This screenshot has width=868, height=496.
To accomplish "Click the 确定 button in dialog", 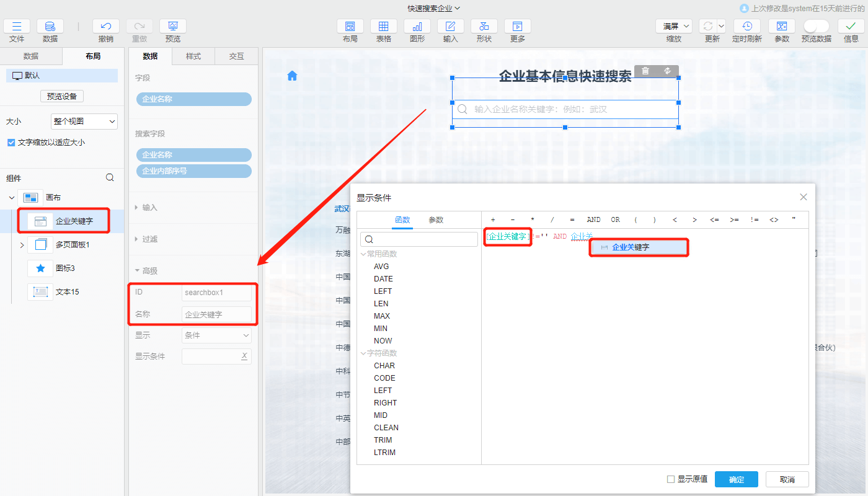I will [x=737, y=479].
